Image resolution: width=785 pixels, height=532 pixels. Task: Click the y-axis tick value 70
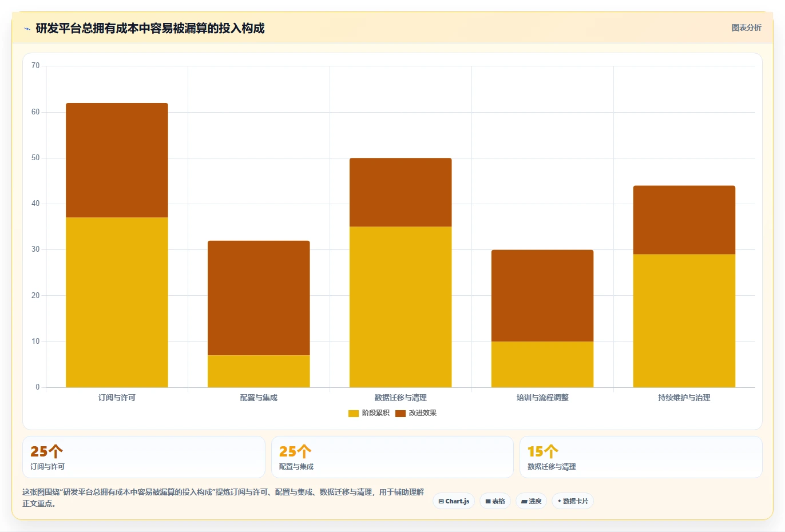pos(35,66)
